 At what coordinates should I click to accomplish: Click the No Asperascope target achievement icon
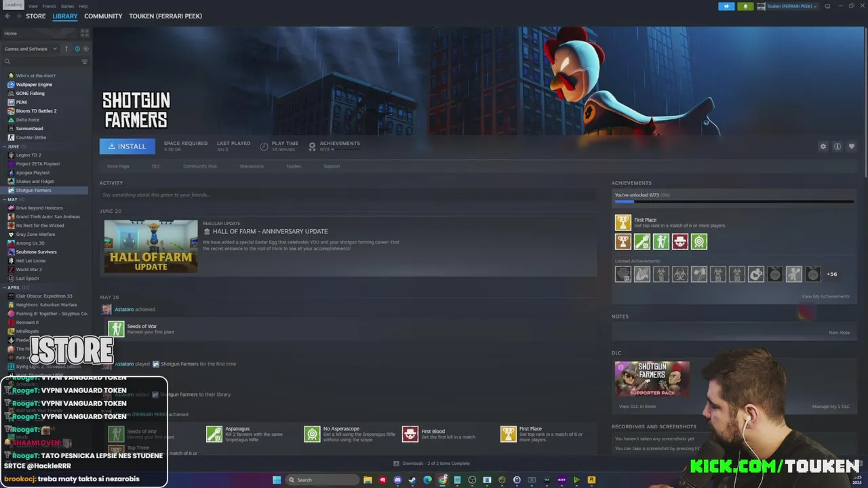(698, 241)
